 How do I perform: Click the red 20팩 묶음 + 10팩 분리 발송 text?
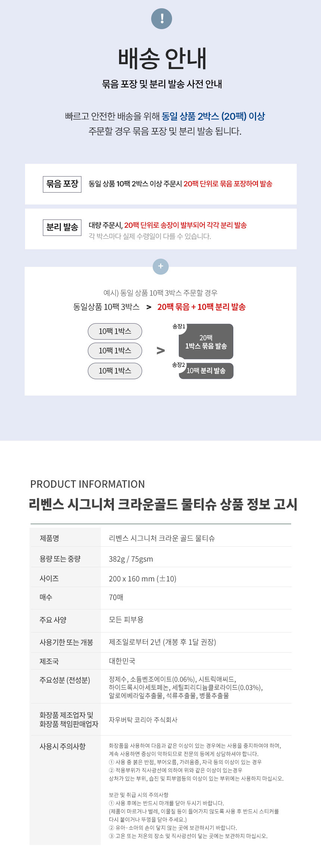[202, 307]
